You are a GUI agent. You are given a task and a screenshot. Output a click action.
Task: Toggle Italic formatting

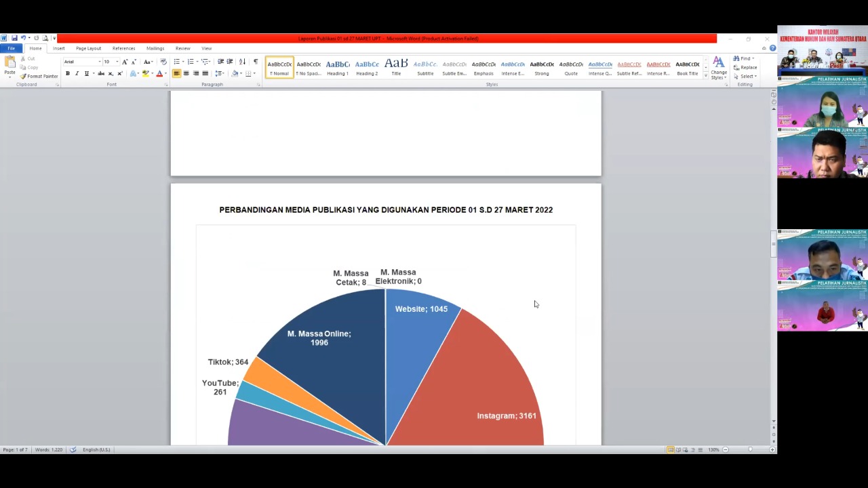[77, 73]
